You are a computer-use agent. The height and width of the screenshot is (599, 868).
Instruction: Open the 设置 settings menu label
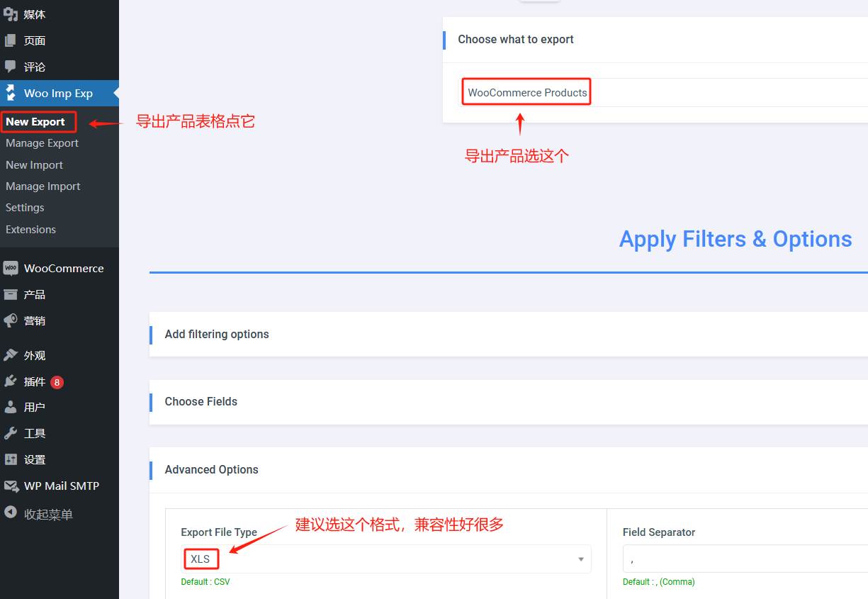tap(35, 459)
